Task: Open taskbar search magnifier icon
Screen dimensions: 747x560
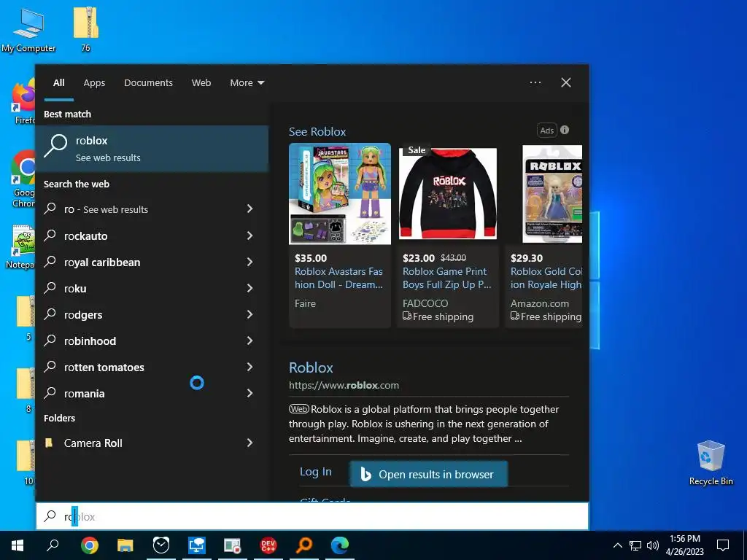Action: click(x=53, y=545)
